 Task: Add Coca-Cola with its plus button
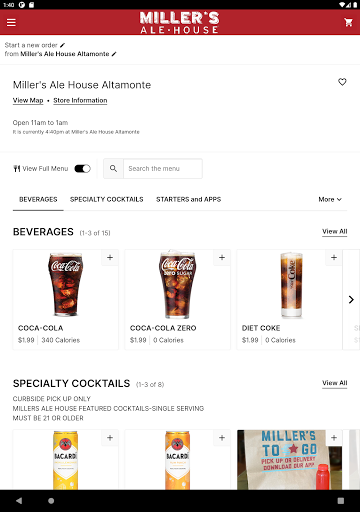tap(110, 257)
